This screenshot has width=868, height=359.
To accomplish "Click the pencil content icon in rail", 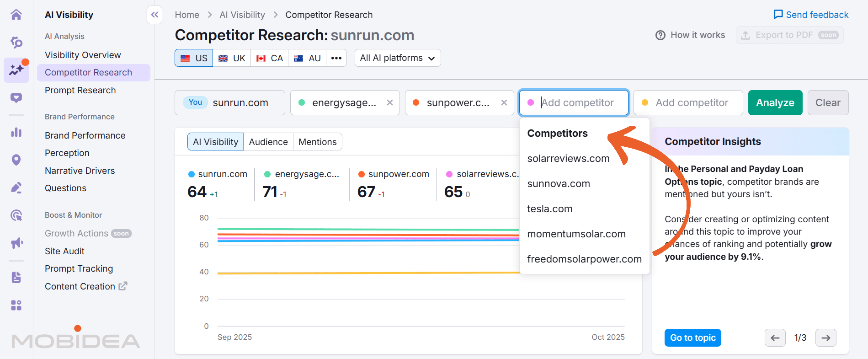I will click(x=16, y=188).
